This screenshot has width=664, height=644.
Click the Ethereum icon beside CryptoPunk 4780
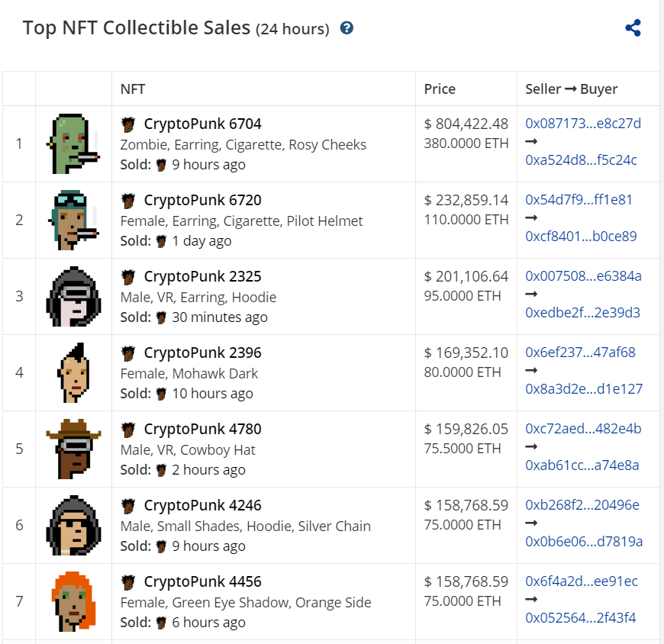point(127,428)
